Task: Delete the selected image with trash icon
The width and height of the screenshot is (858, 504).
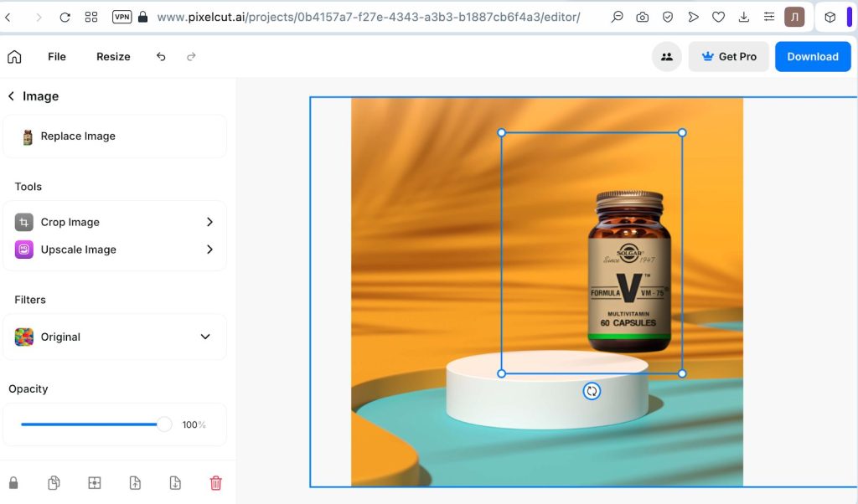Action: pos(215,483)
